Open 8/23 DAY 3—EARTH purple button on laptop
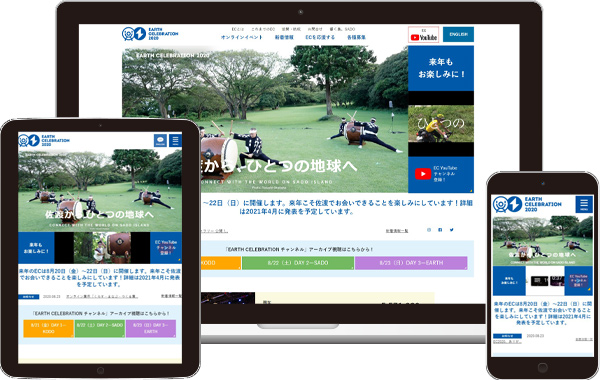The image size is (600, 380). pos(411,263)
